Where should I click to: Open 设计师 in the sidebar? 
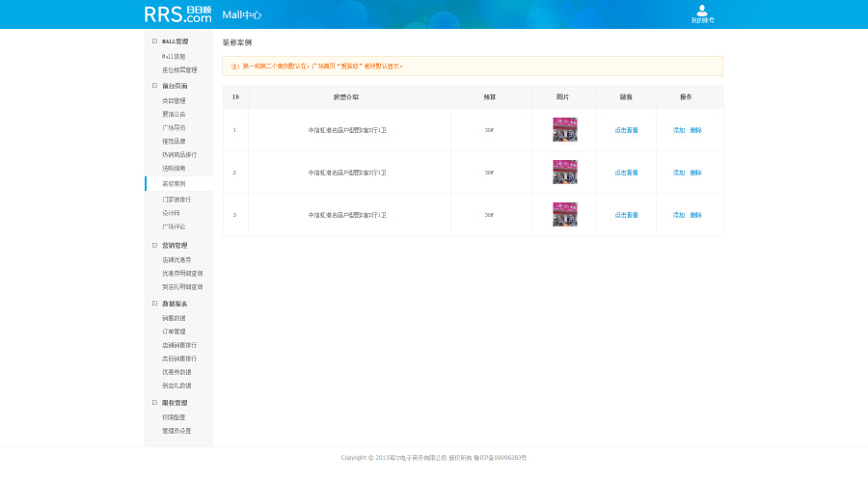click(171, 213)
